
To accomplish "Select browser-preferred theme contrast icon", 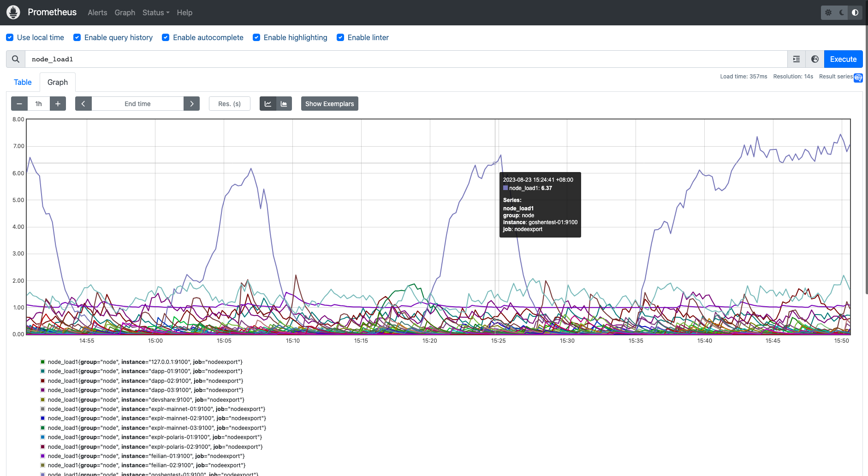I will tap(855, 12).
